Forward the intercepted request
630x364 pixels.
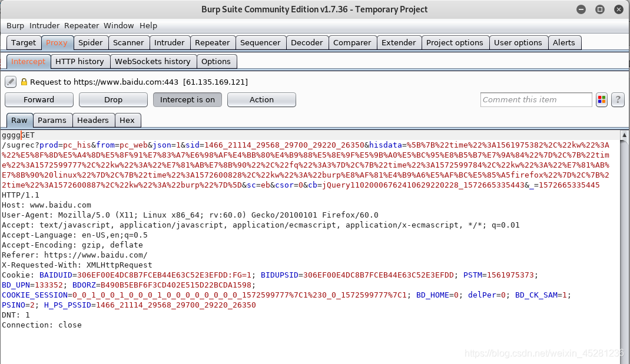[39, 99]
